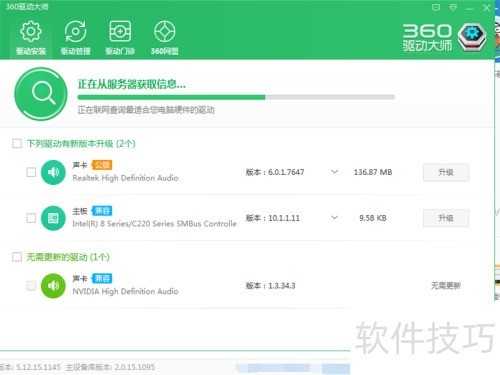
Task: Click the 下列驱动有新版本升级 (2个) heading
Action: pyautogui.click(x=81, y=144)
